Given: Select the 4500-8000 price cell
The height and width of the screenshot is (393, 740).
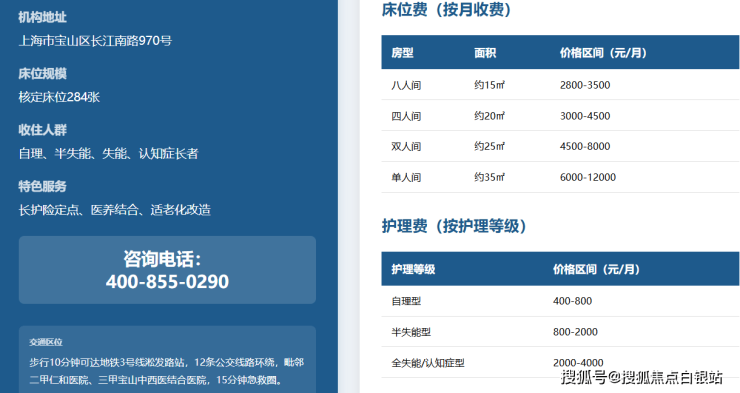Looking at the screenshot, I should tap(585, 146).
